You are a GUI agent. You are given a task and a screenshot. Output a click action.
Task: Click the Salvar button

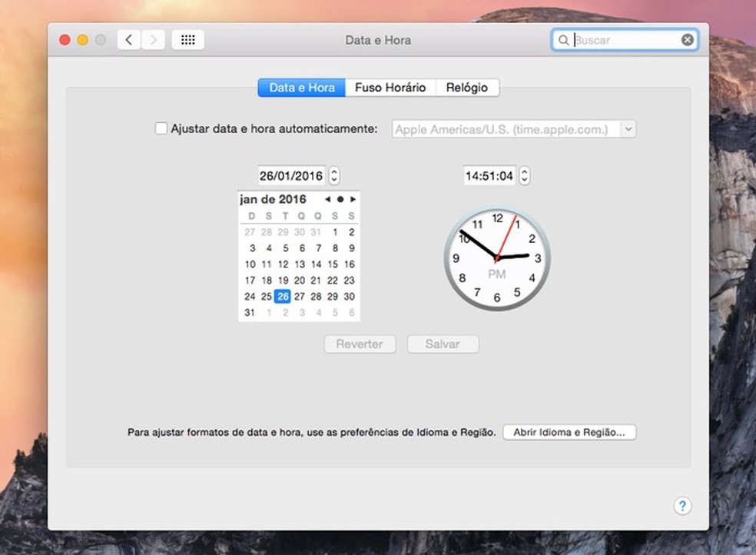[443, 344]
